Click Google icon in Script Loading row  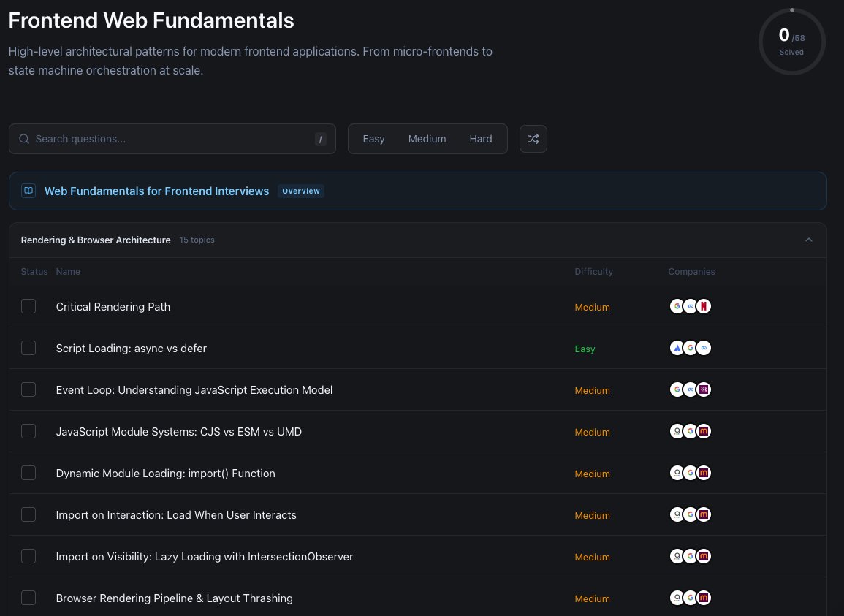click(691, 348)
